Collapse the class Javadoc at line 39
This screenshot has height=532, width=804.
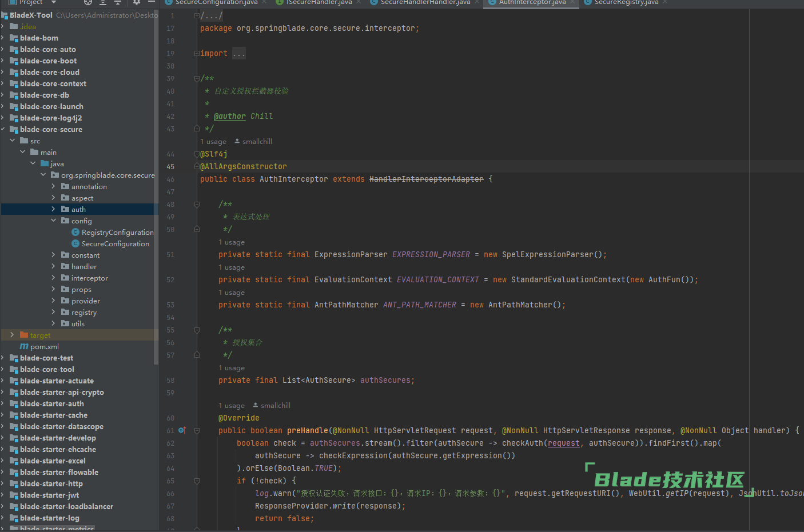tap(197, 78)
